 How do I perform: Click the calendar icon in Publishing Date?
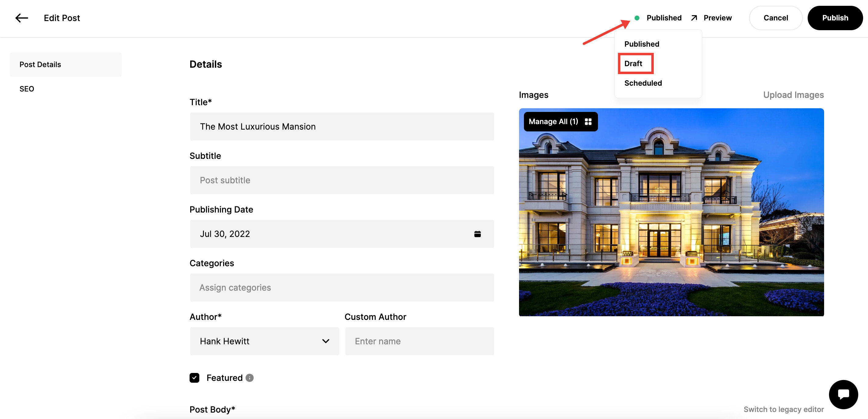[x=477, y=234]
